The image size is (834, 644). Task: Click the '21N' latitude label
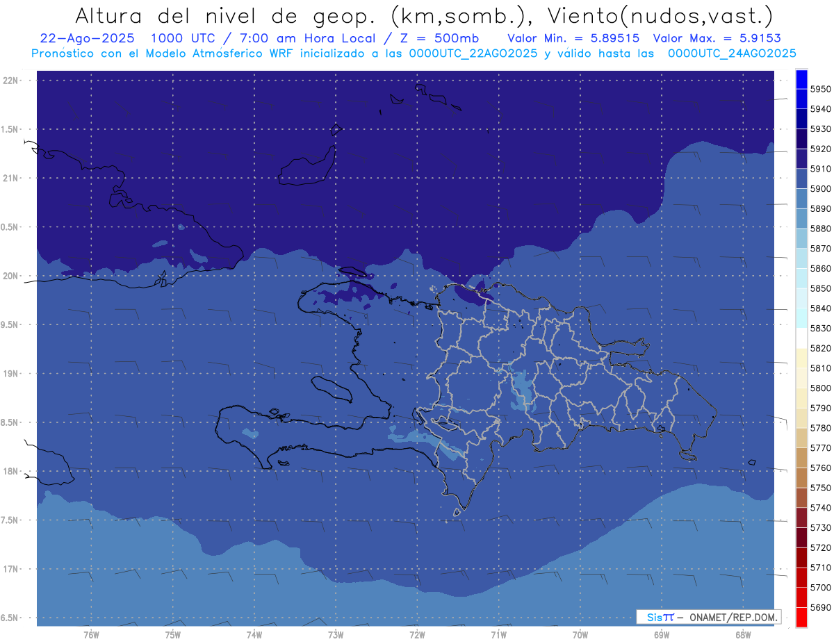click(10, 179)
